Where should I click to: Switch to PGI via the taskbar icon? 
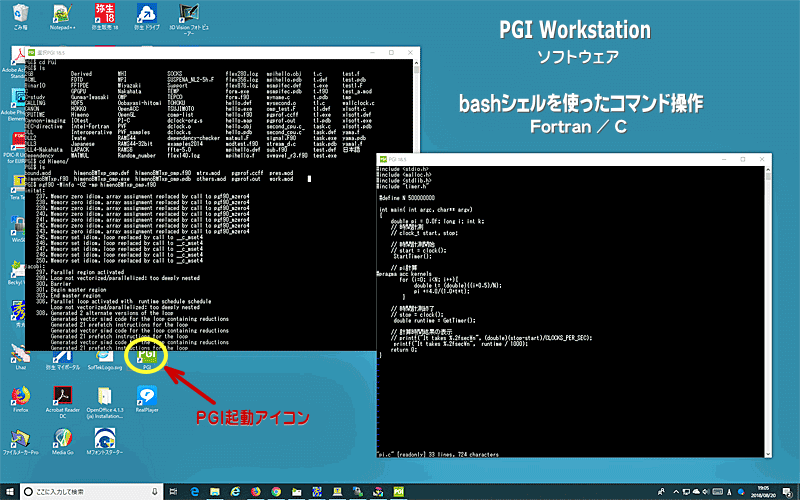[x=398, y=491]
